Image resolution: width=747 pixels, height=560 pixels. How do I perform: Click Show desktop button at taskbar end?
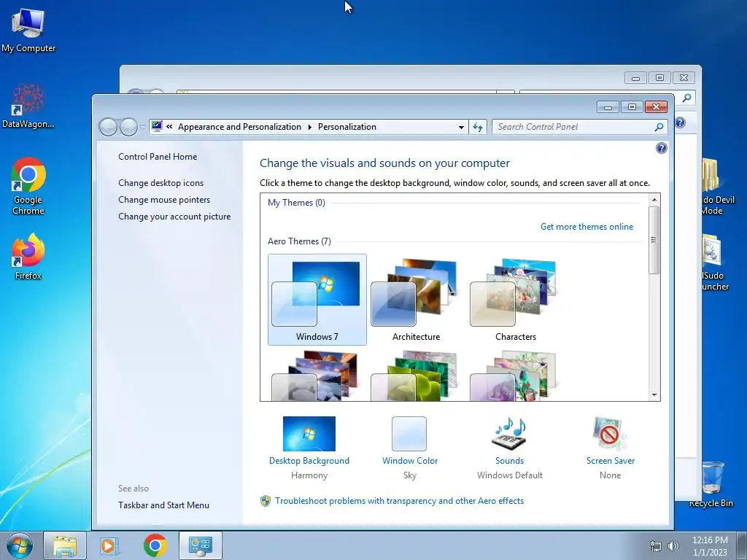pos(742,545)
